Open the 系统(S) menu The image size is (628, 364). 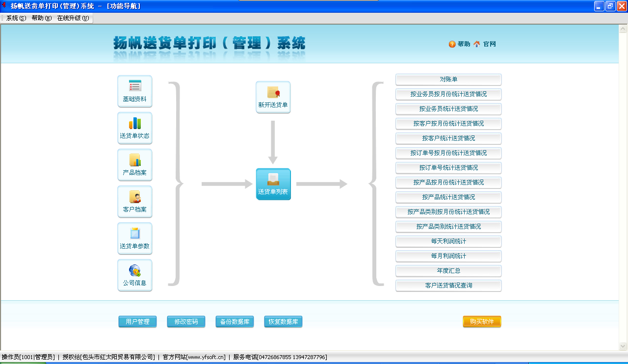tap(16, 18)
